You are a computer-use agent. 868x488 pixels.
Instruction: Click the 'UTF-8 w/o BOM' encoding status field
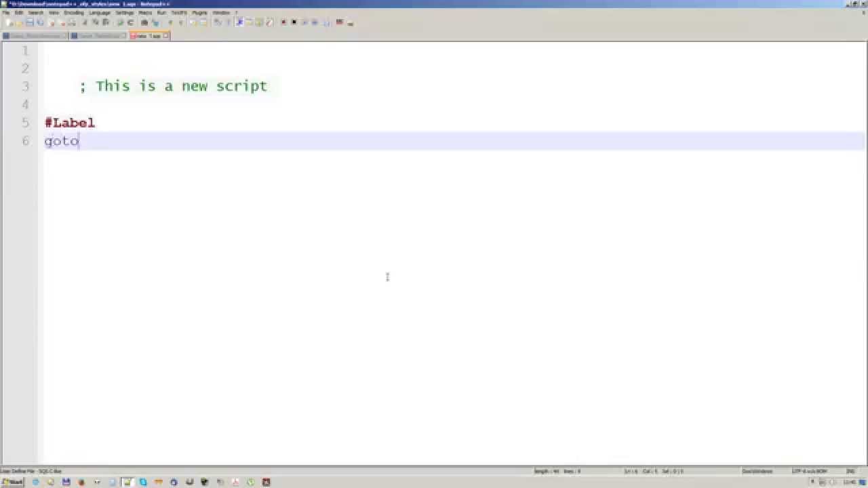tap(810, 471)
